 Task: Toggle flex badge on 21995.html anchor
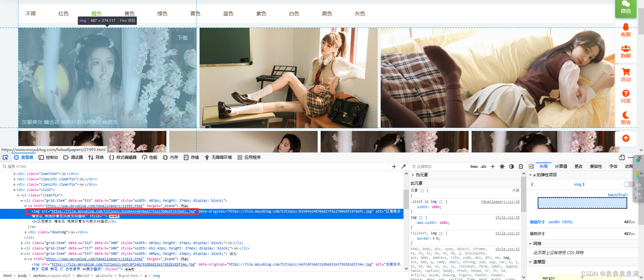click(184, 206)
